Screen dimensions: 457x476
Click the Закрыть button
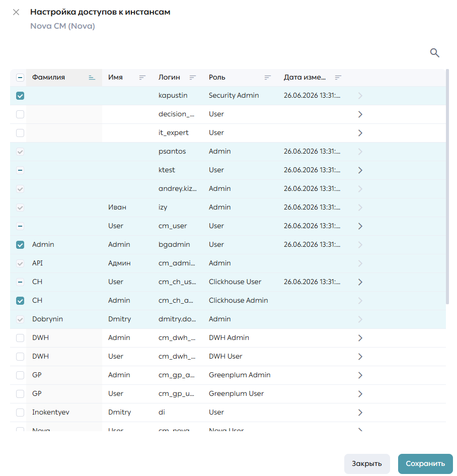(x=366, y=463)
